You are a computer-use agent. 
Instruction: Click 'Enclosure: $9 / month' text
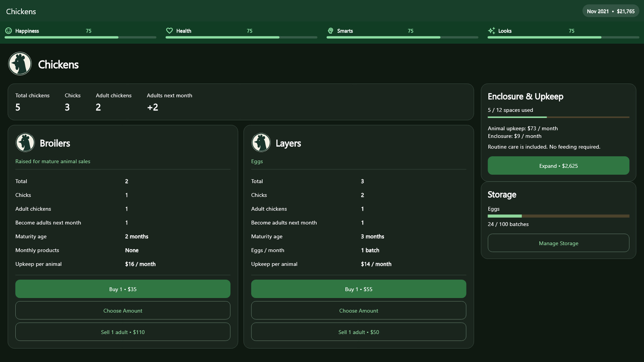click(x=515, y=136)
